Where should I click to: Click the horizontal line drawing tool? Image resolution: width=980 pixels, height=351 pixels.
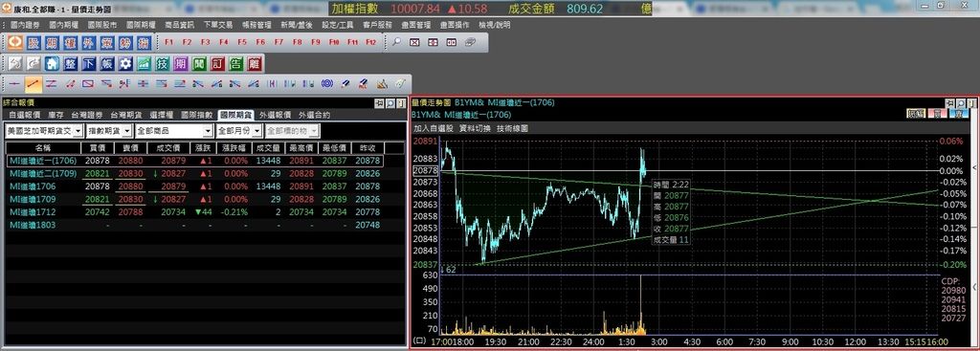pyautogui.click(x=15, y=83)
